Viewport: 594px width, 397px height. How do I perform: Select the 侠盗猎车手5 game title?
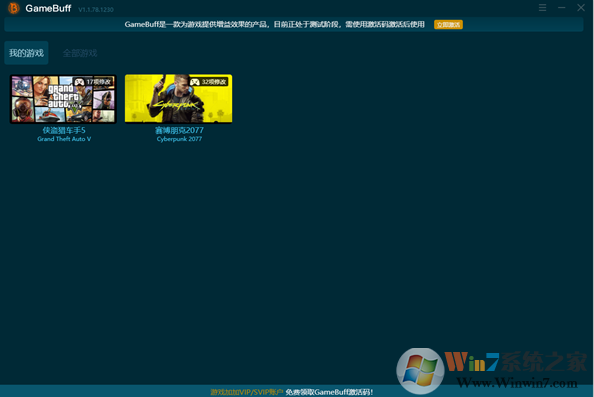(x=64, y=130)
